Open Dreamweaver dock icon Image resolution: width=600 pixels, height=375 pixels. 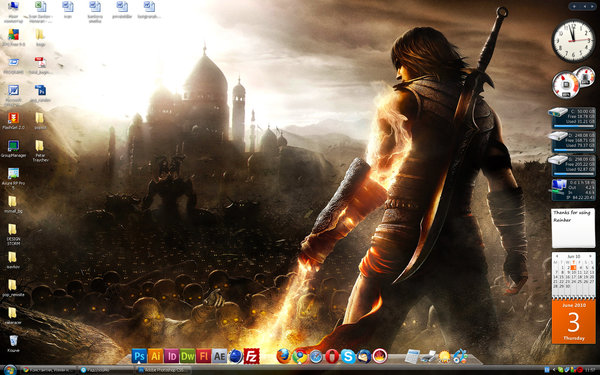click(188, 356)
